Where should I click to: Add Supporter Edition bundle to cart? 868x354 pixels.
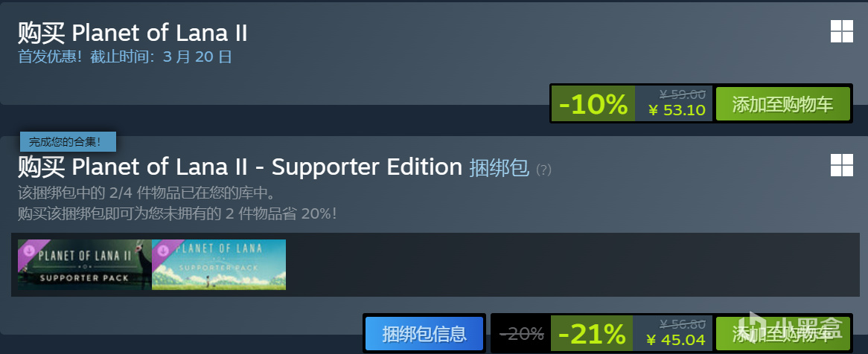(782, 333)
